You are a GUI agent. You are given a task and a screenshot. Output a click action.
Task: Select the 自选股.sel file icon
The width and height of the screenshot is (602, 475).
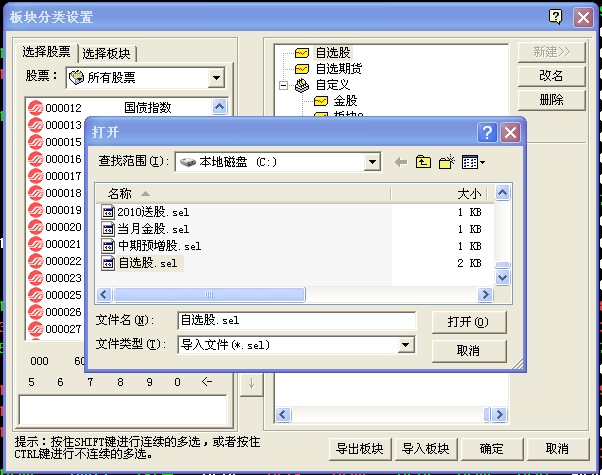pos(108,263)
